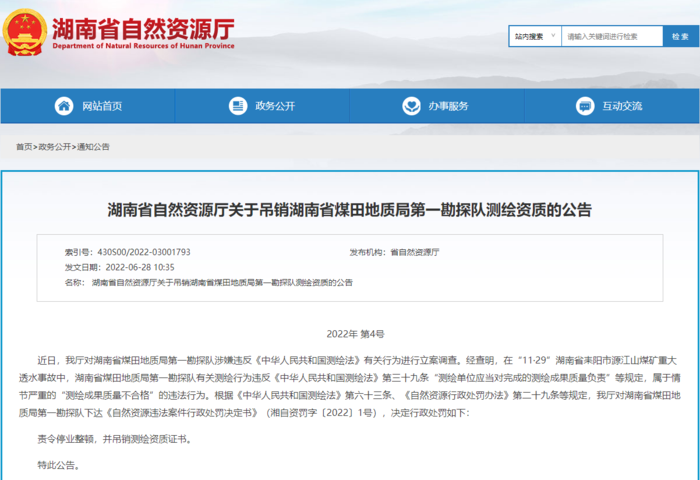This screenshot has height=480, width=700.
Task: Click the national emblem logo
Action: point(25,33)
